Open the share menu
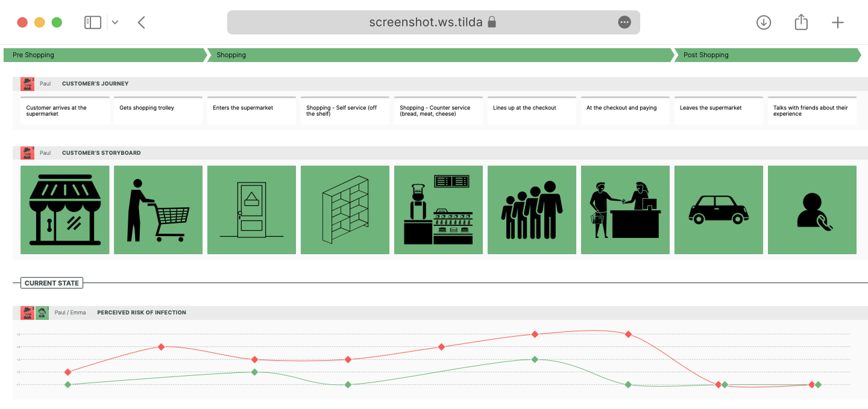This screenshot has width=868, height=409. pos(801,22)
